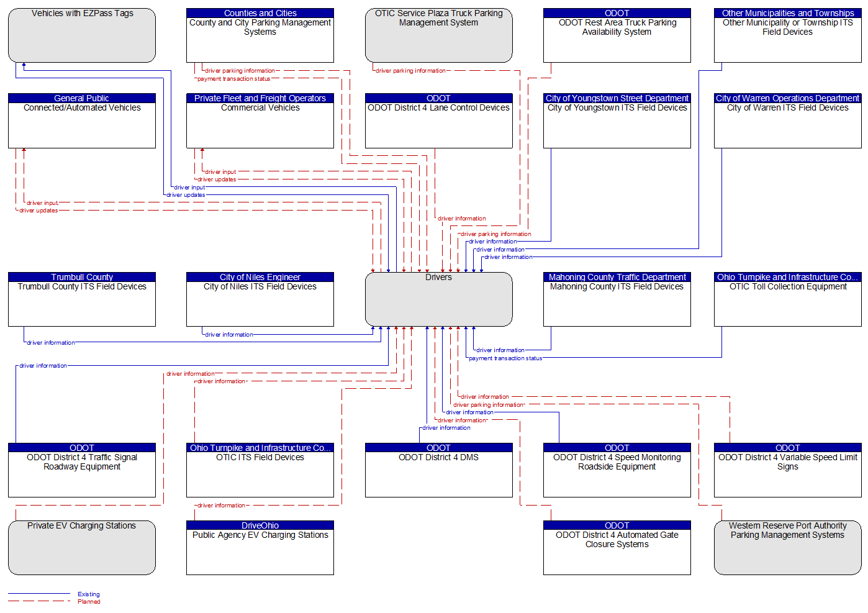Click driver parking information label below OTIC Service Plaza
Screen dimensions: 868x613
(x=410, y=71)
